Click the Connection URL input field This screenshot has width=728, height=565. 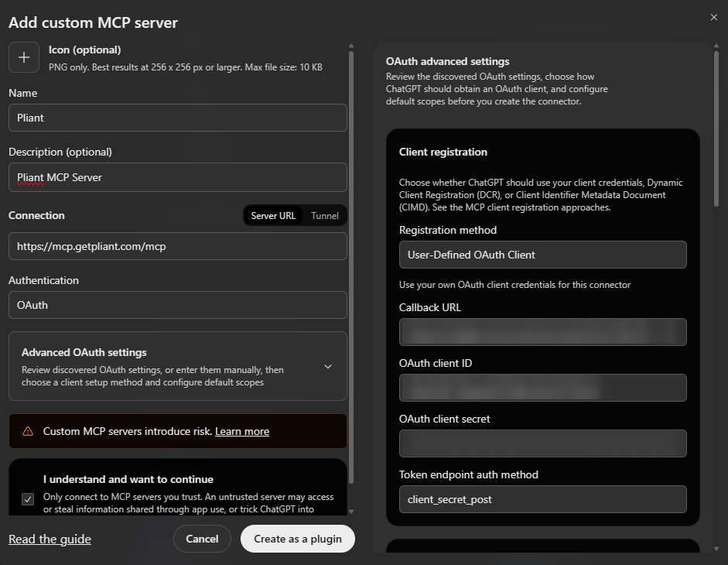(178, 246)
